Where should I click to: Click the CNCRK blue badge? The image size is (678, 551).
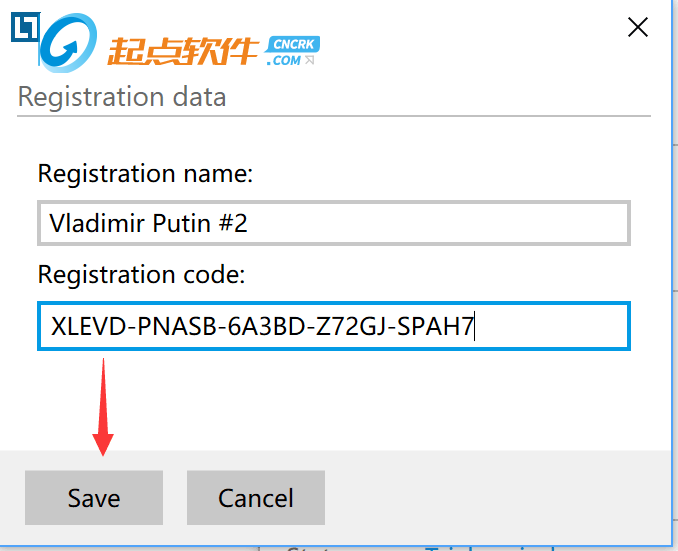tap(293, 44)
